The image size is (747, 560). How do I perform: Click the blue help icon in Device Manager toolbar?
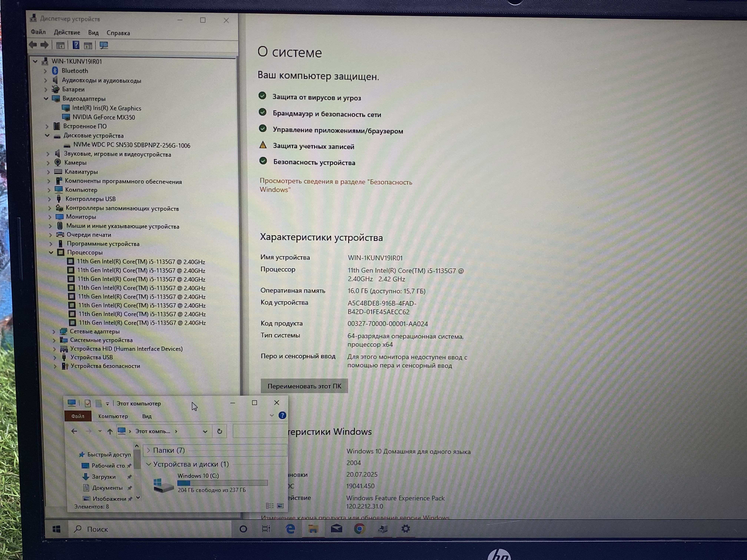pos(76,45)
